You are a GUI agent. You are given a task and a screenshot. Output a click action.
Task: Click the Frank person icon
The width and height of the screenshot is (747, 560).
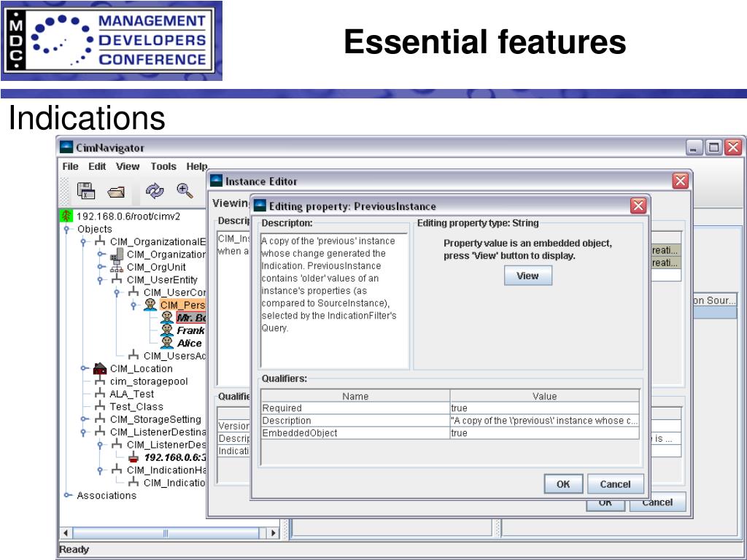click(167, 330)
